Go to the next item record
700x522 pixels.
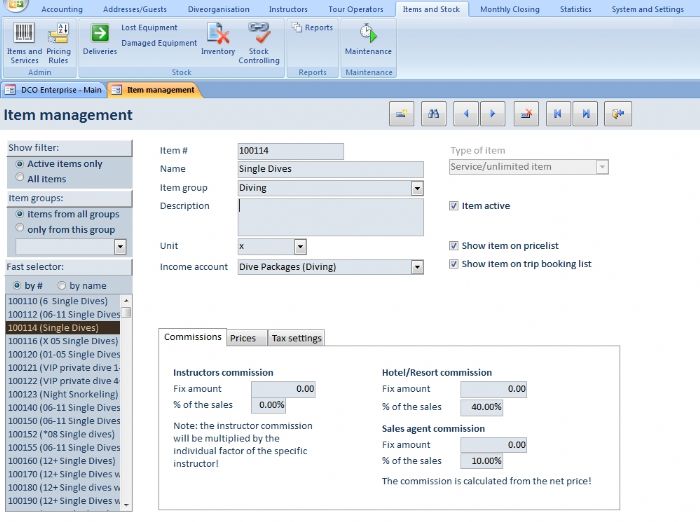click(x=492, y=114)
